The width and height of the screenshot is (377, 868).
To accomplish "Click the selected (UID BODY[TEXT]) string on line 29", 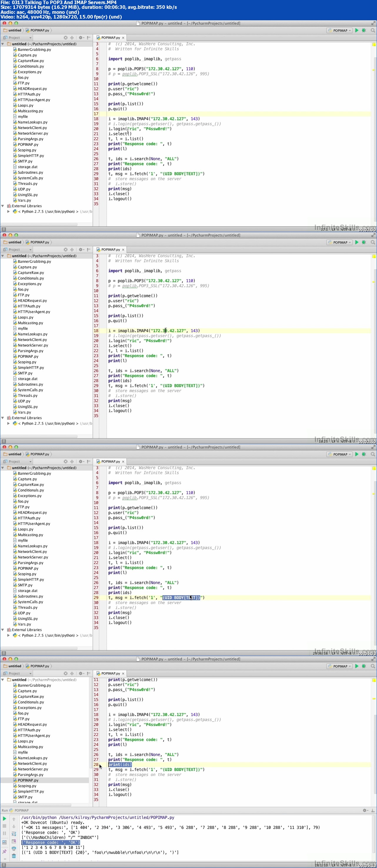I will (181, 597).
